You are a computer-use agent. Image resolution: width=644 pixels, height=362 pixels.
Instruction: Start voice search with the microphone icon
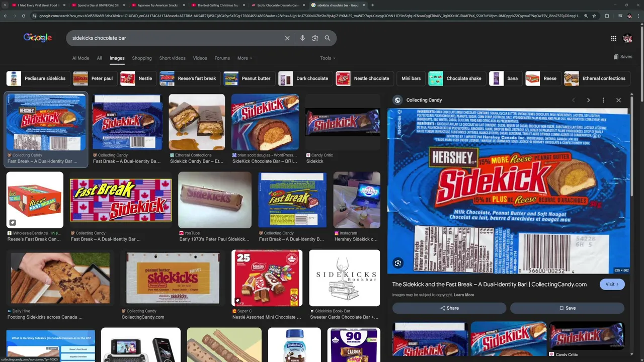[x=302, y=38]
